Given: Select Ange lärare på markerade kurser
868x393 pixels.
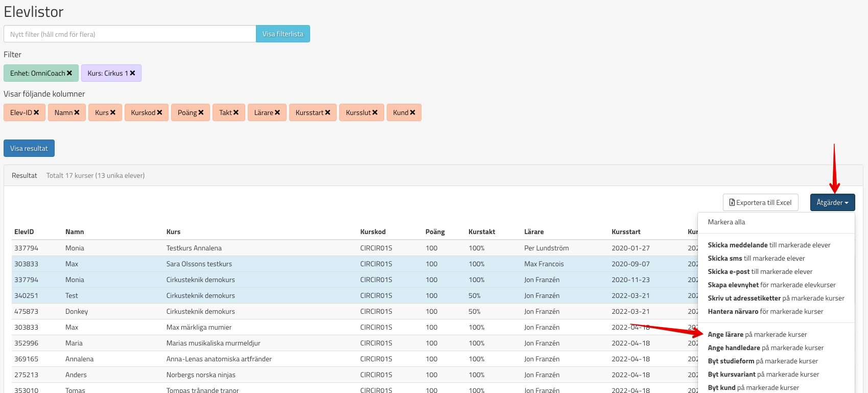Looking at the screenshot, I should coord(757,334).
